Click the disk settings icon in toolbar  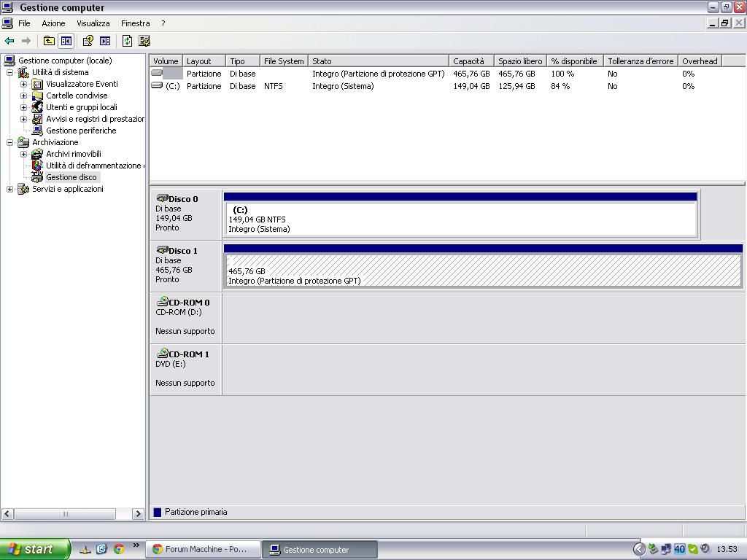click(144, 41)
